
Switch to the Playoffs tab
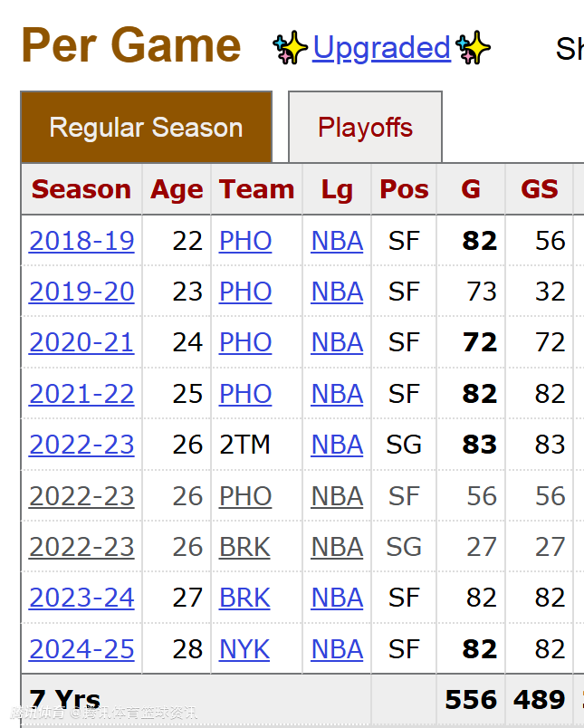tap(365, 128)
